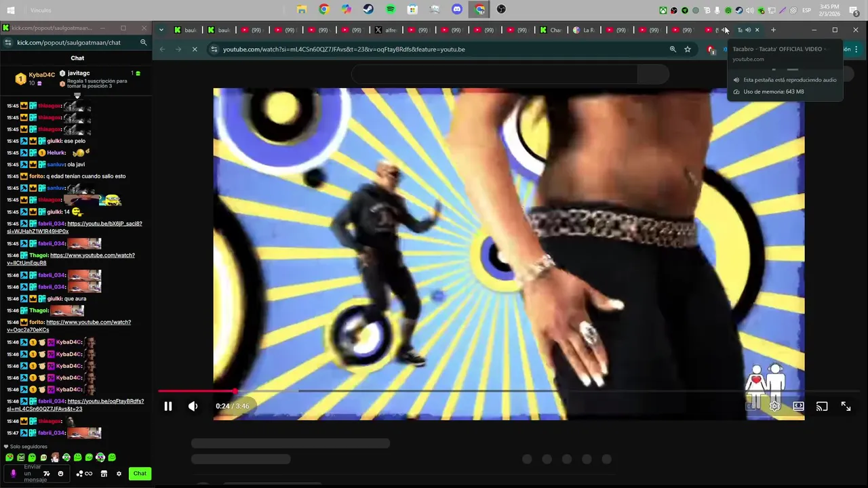Open Thagol's youtube.com/watch link
This screenshot has height=488, width=868.
71,259
